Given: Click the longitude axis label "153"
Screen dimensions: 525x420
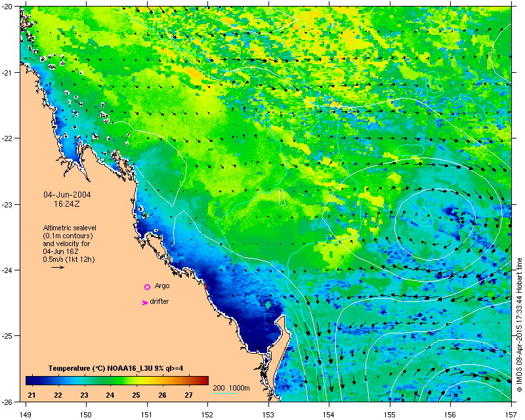Looking at the screenshot, I should pyautogui.click(x=268, y=415).
